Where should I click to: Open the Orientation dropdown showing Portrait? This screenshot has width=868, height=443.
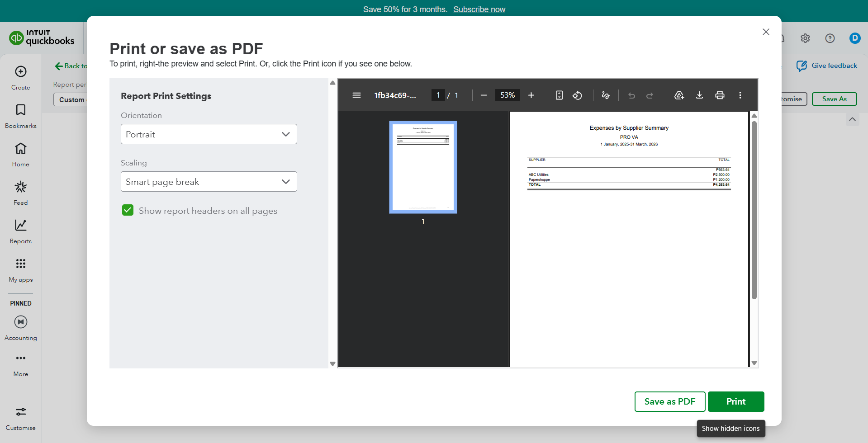click(209, 134)
